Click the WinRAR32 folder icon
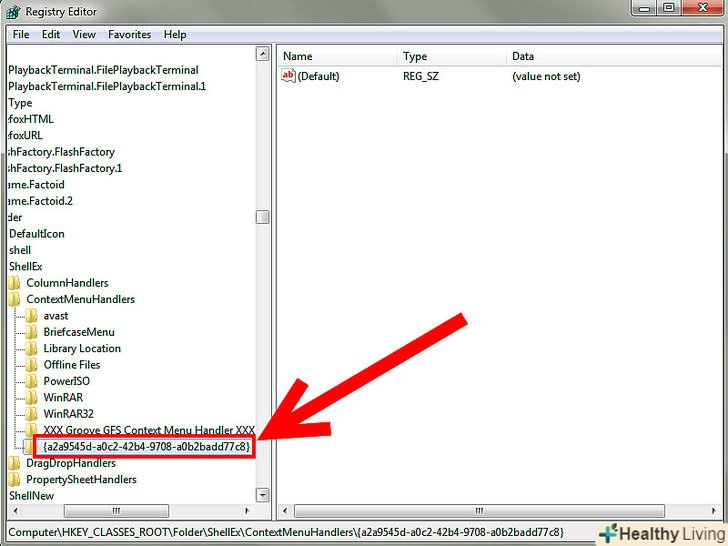This screenshot has width=728, height=546. pyautogui.click(x=32, y=414)
